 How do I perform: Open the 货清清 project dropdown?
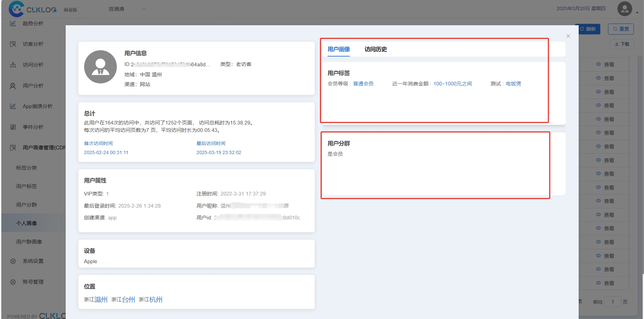127,9
